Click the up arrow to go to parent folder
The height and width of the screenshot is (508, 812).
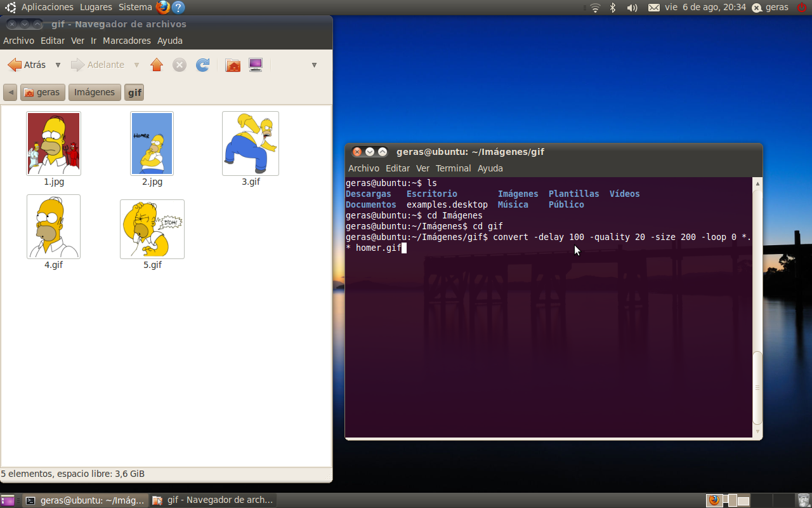tap(157, 64)
